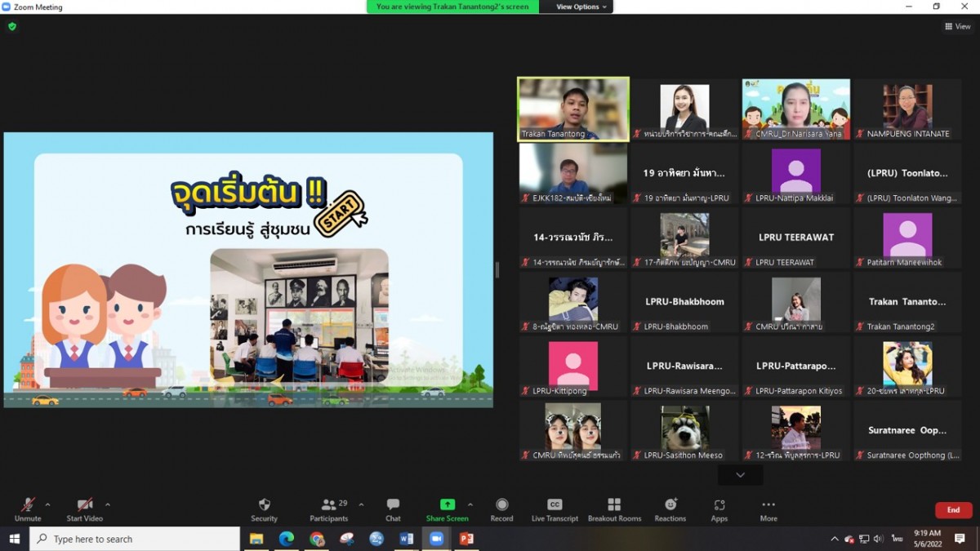Expand video options arrow beside Start Video
Image resolution: width=980 pixels, height=551 pixels.
(108, 504)
